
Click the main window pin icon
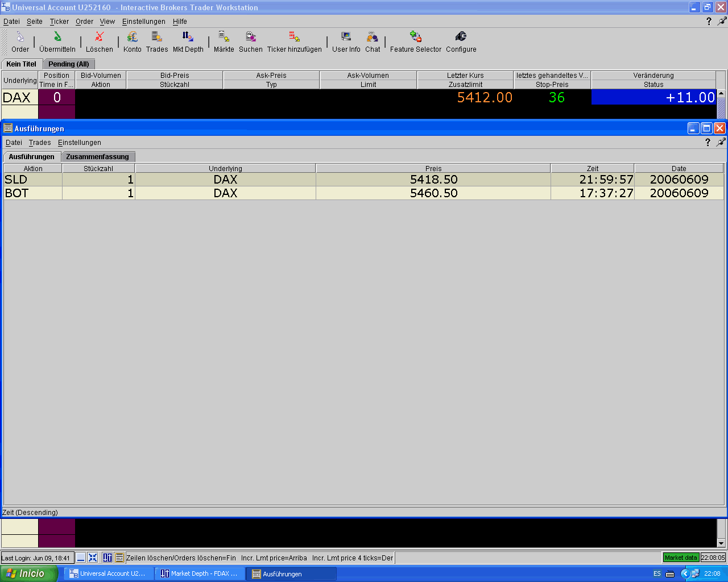click(x=722, y=21)
